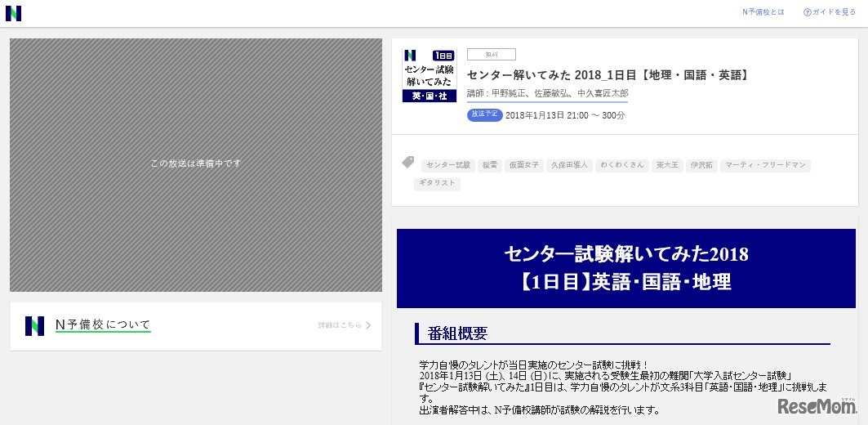Click the chevron arrow next to 詳細はこちら
The height and width of the screenshot is (425, 868).
coord(369,326)
